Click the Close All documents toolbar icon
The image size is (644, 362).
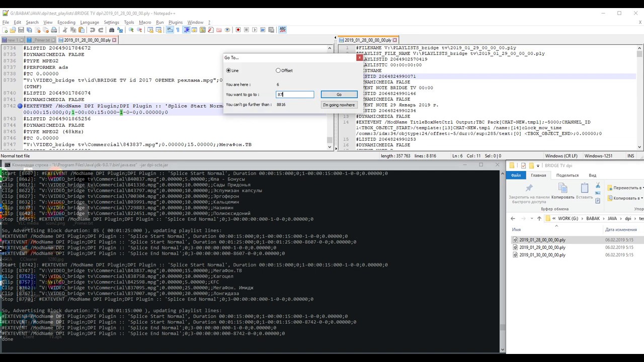click(46, 30)
